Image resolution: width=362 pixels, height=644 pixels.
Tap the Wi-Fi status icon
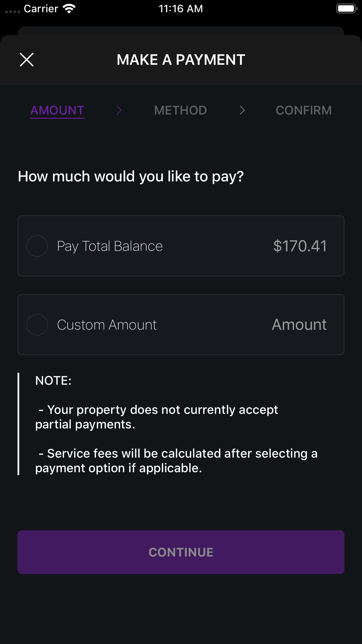pyautogui.click(x=69, y=9)
